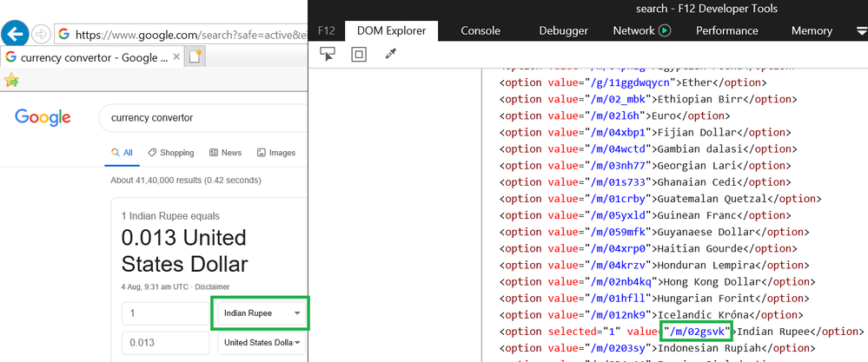Select the Ether option line
The width and height of the screenshot is (868, 362).
[x=633, y=82]
